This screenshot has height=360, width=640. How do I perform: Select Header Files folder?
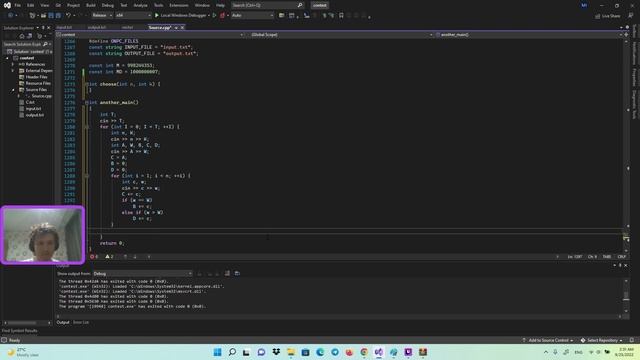[36, 77]
